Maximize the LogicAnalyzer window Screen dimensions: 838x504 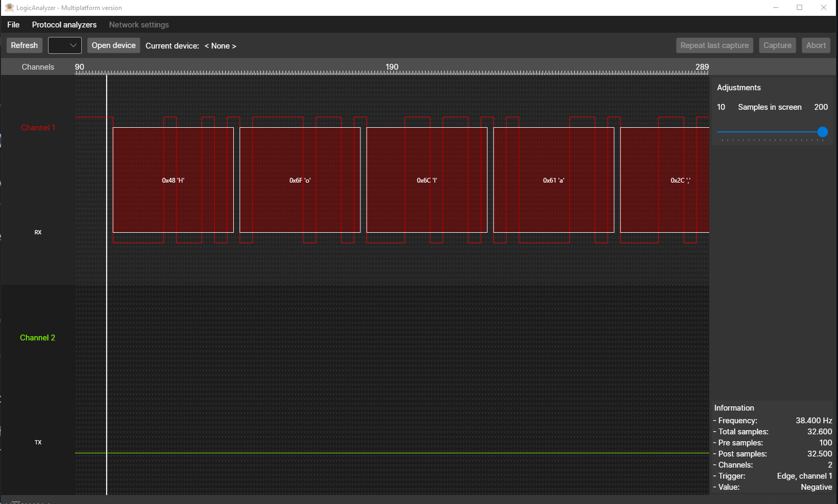pyautogui.click(x=799, y=7)
